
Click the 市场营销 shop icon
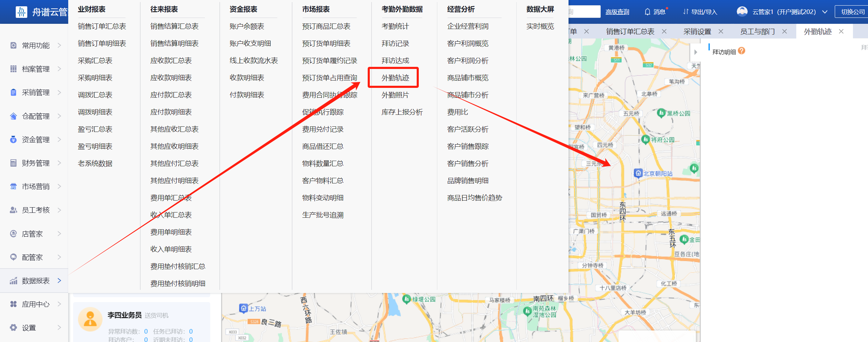pos(13,187)
